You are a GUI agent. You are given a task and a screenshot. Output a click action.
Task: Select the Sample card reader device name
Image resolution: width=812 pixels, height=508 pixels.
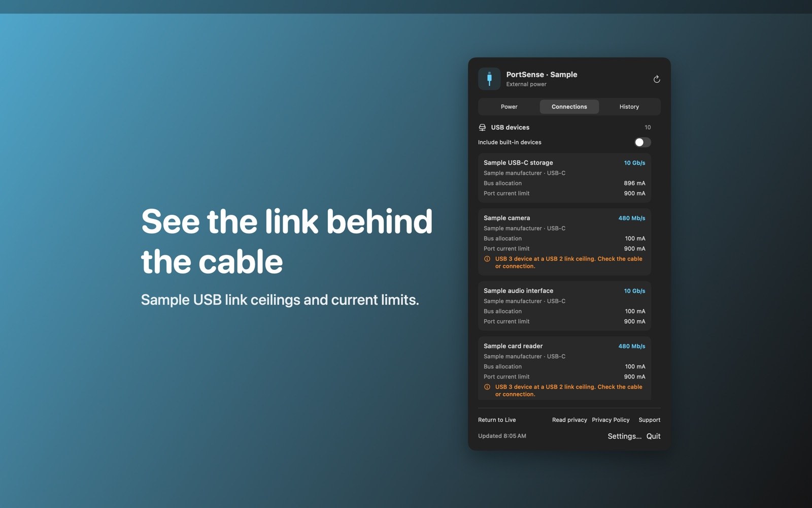click(513, 346)
